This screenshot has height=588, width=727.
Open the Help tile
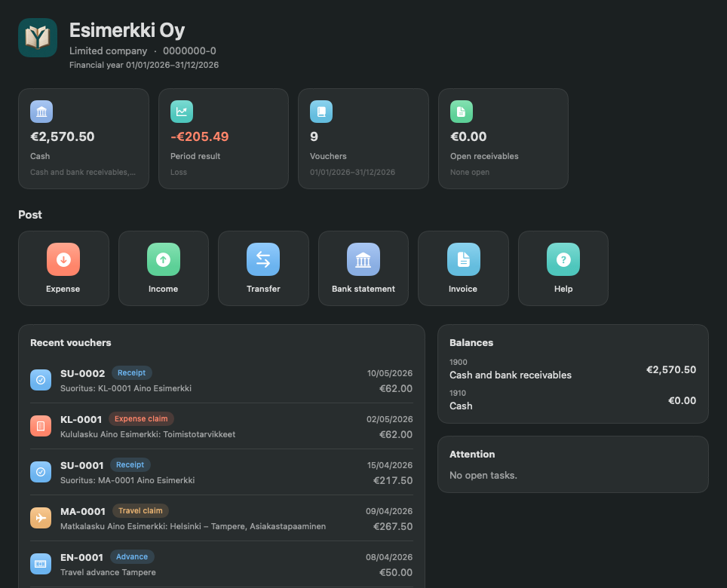point(563,268)
